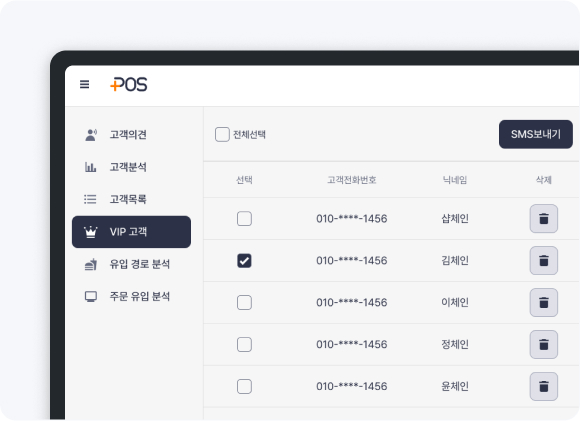Viewport: 580px width, 421px height.
Task: Open 유입 경로 분석 page
Action: tap(131, 264)
